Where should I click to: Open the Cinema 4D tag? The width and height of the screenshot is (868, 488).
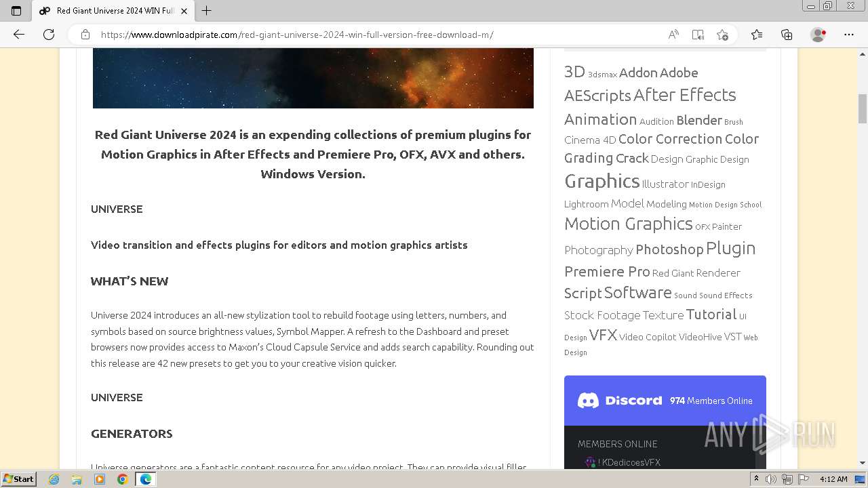pos(590,140)
